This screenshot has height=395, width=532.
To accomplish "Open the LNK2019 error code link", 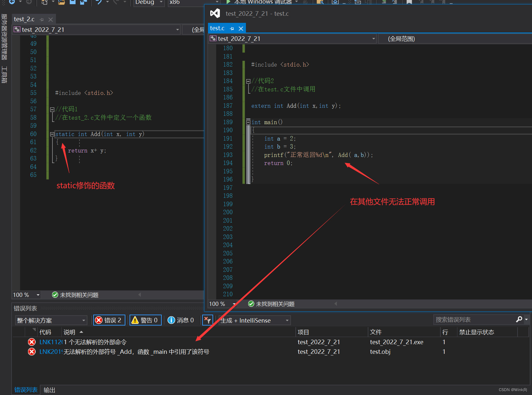I will (x=51, y=352).
